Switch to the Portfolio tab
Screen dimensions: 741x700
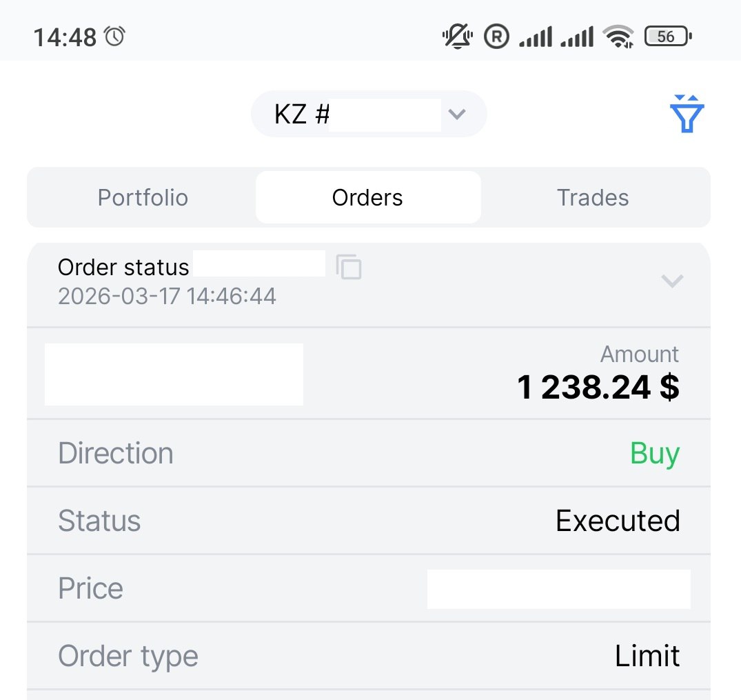(x=143, y=198)
